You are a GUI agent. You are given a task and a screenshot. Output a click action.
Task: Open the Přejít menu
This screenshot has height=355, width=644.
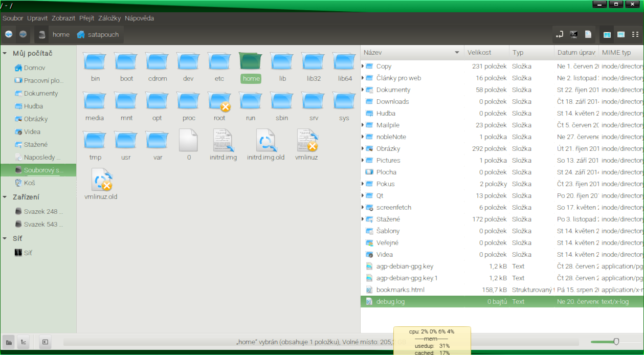pyautogui.click(x=87, y=18)
